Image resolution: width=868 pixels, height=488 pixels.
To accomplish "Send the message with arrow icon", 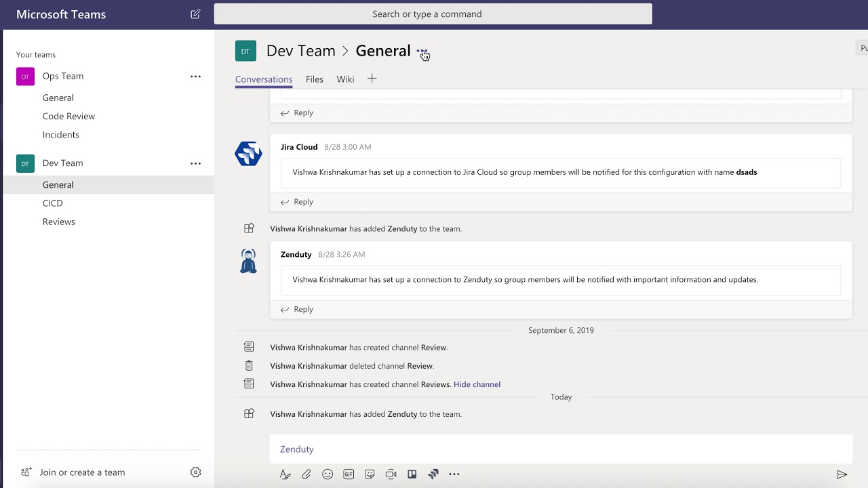I will click(x=842, y=474).
